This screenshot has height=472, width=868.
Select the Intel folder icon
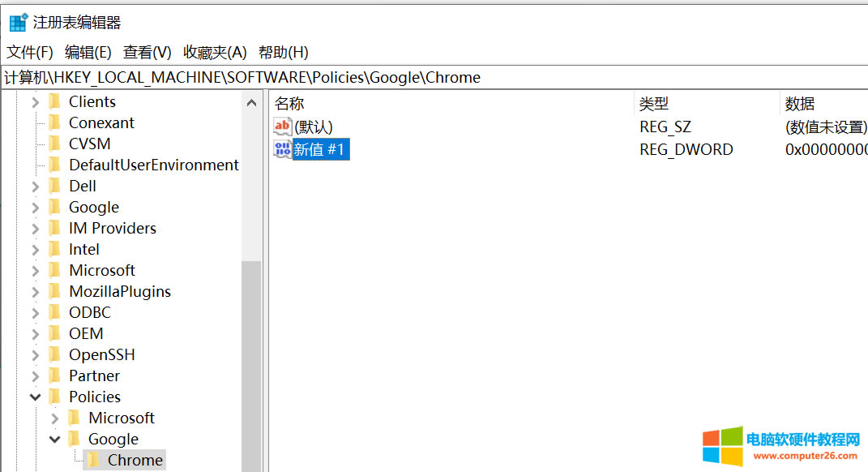pyautogui.click(x=55, y=249)
